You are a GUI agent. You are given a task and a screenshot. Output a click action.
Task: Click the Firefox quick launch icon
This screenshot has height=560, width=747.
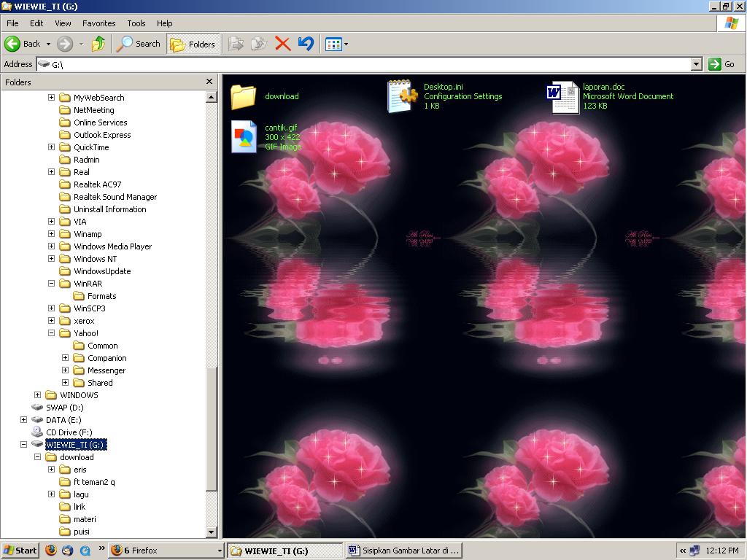point(51,550)
